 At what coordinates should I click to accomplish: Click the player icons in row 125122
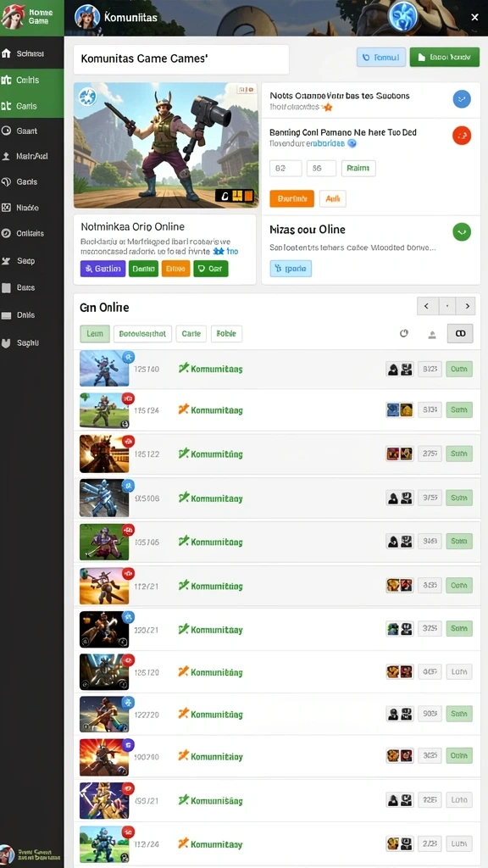400,454
